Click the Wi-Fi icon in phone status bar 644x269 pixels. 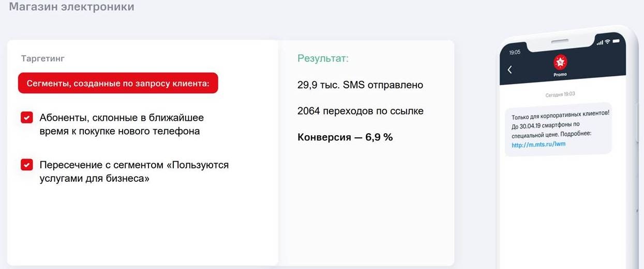[x=608, y=41]
